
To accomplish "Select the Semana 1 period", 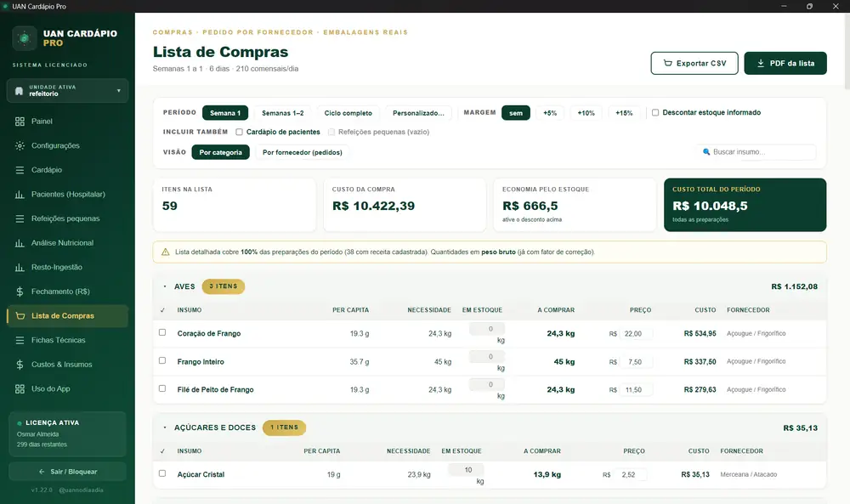I will click(225, 113).
